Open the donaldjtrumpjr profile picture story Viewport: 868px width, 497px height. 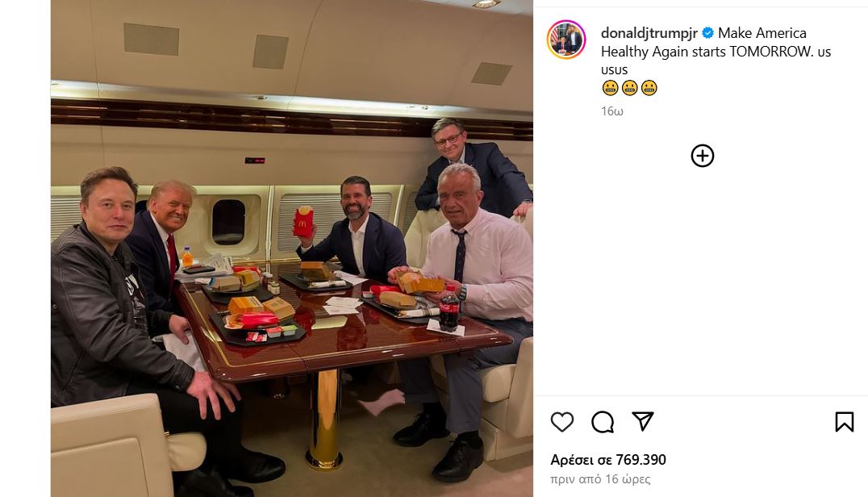(566, 40)
